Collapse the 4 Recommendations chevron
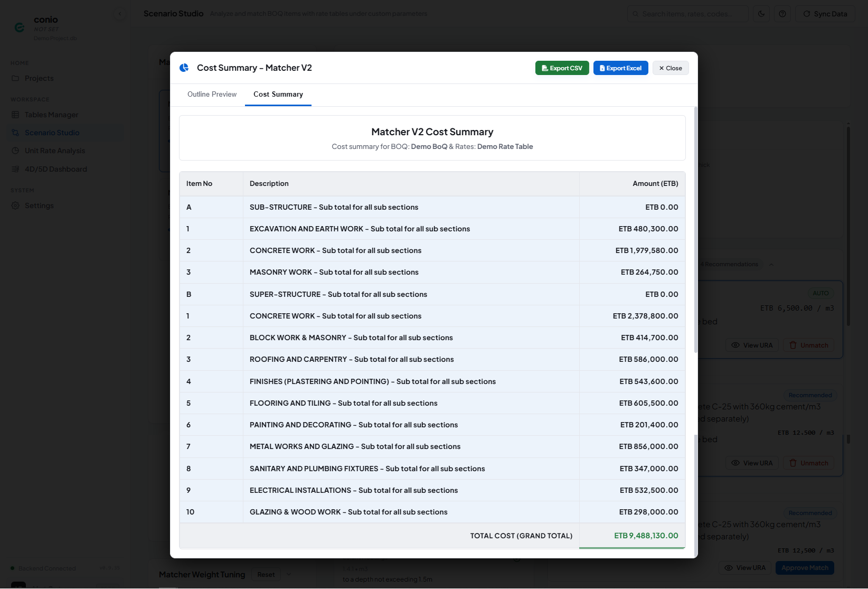 pyautogui.click(x=771, y=264)
